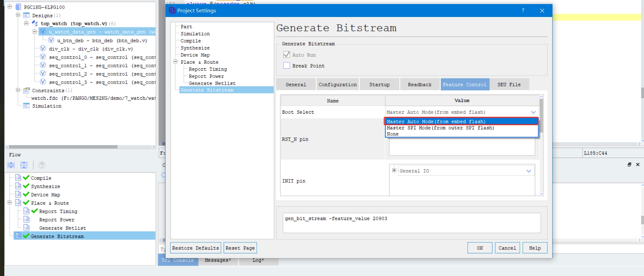Viewport: 644px width, 276px height.
Task: Click the report icon beside Report Timing in Flow
Action: click(27, 211)
